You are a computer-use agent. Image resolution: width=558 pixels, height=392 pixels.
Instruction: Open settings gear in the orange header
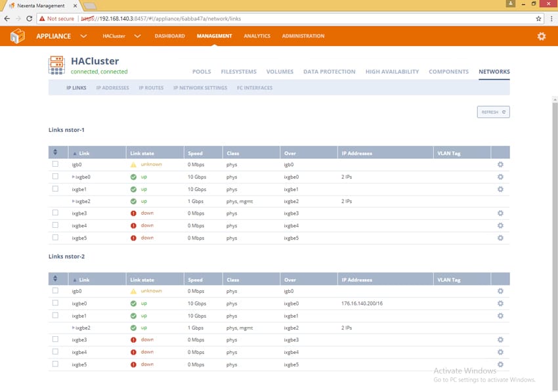542,36
